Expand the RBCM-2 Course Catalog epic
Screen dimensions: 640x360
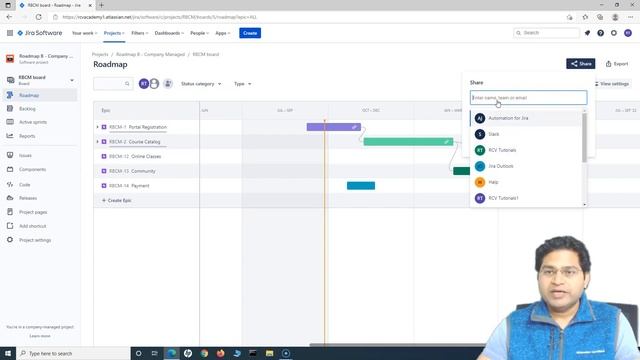pos(97,142)
